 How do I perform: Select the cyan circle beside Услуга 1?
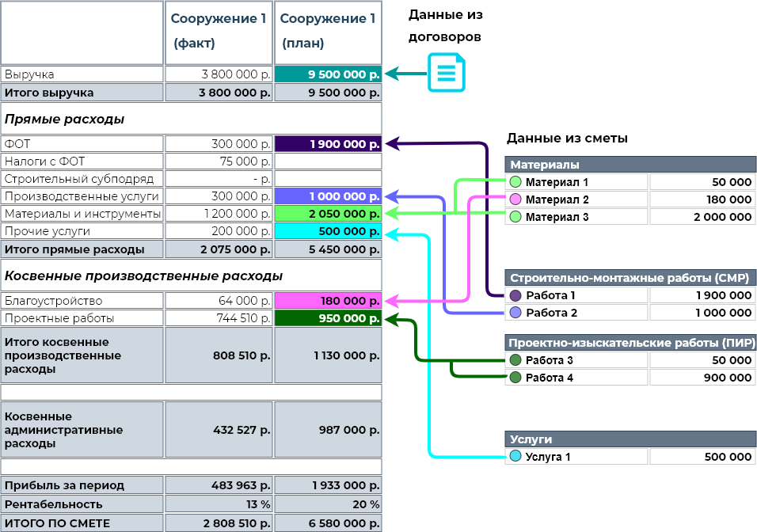[515, 456]
